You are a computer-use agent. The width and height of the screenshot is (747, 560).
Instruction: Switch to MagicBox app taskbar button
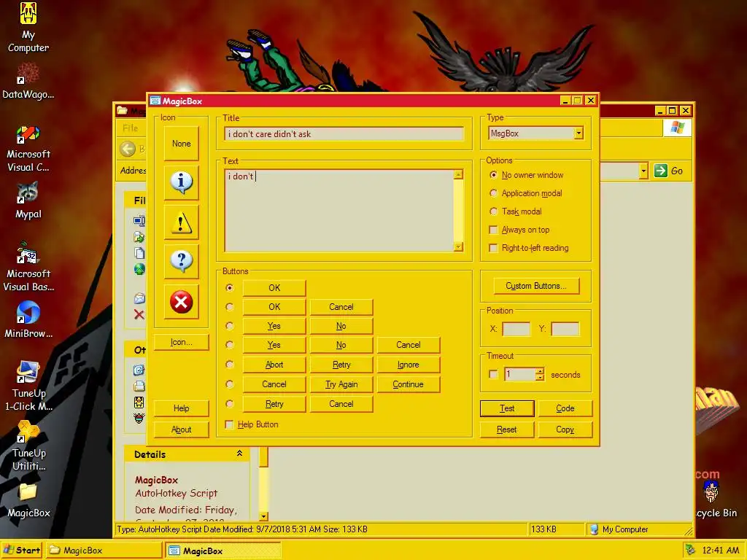tap(223, 551)
